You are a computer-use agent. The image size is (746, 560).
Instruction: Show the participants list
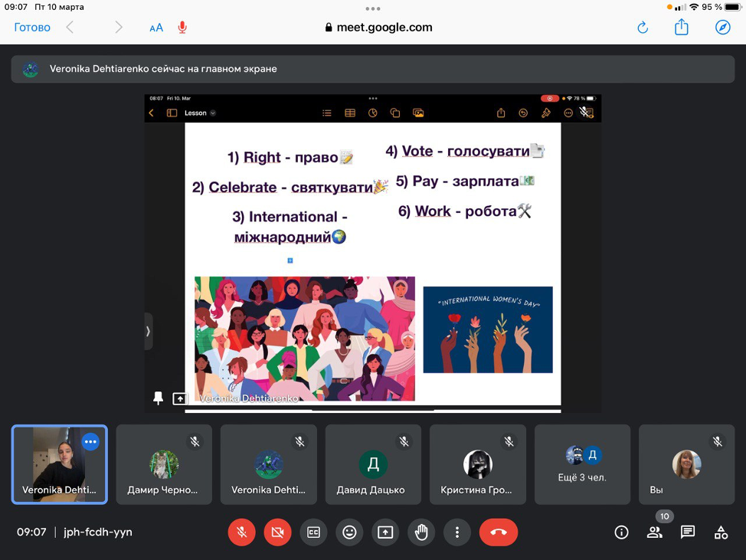(655, 532)
